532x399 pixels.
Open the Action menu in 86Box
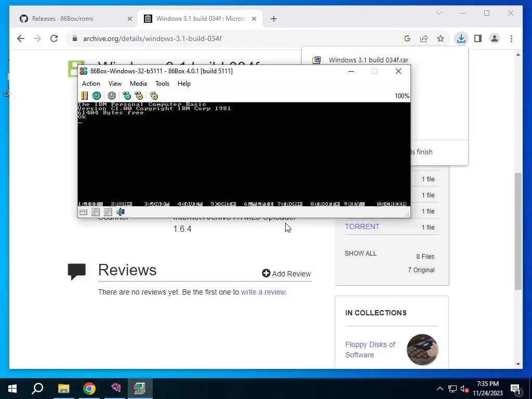click(x=91, y=84)
